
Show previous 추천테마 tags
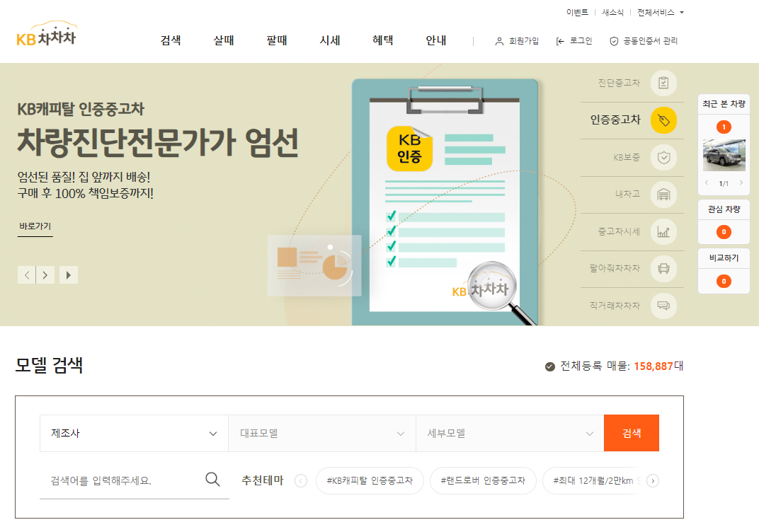tap(301, 481)
